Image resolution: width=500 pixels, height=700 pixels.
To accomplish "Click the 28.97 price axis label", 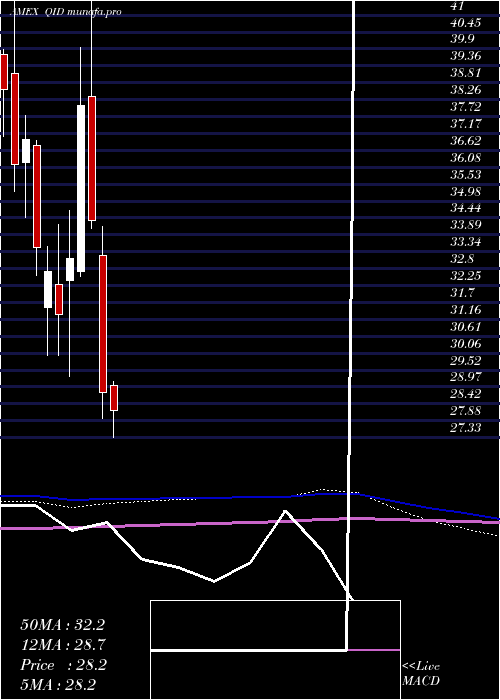I will (x=466, y=377).
